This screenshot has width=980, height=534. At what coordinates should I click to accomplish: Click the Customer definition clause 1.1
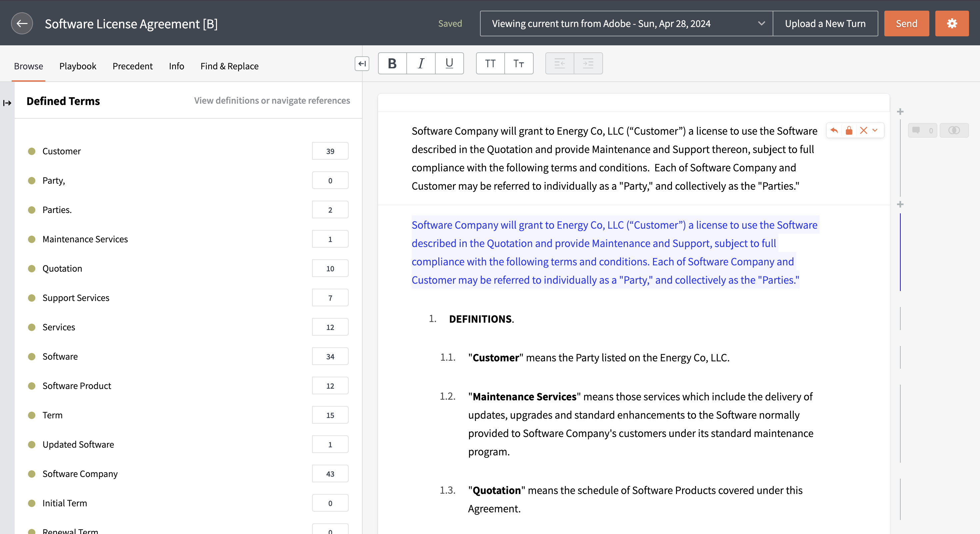599,358
